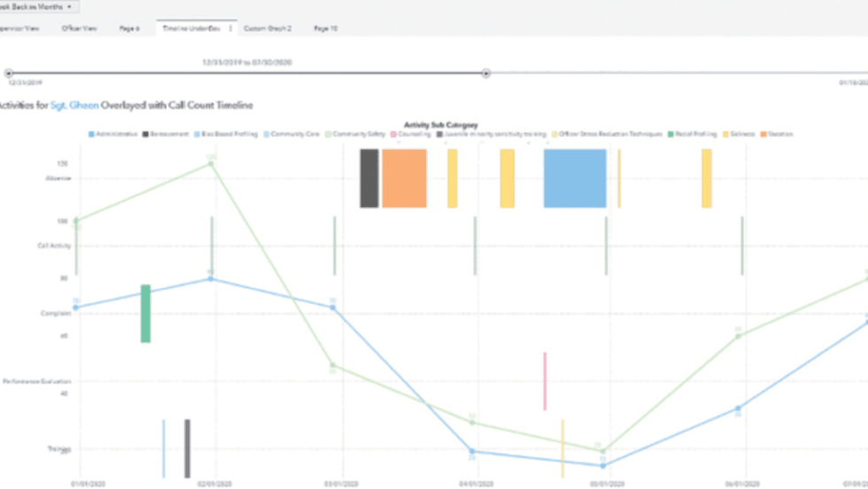Select the large blue Administrative absence bar
The width and height of the screenshot is (868, 489).
pyautogui.click(x=575, y=178)
